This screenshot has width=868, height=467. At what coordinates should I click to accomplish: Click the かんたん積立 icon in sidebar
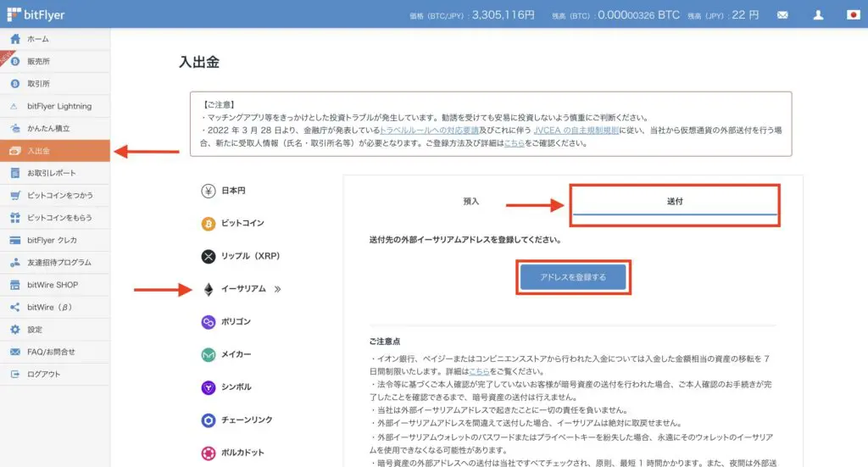point(15,128)
